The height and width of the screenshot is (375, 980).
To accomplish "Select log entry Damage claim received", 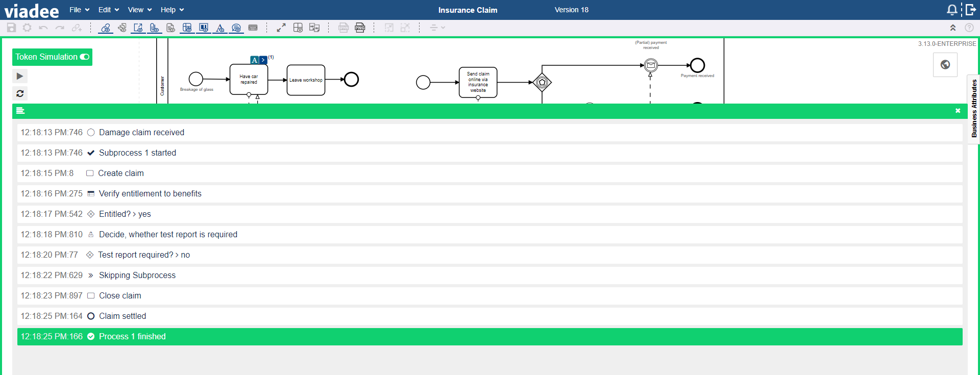I will point(490,132).
